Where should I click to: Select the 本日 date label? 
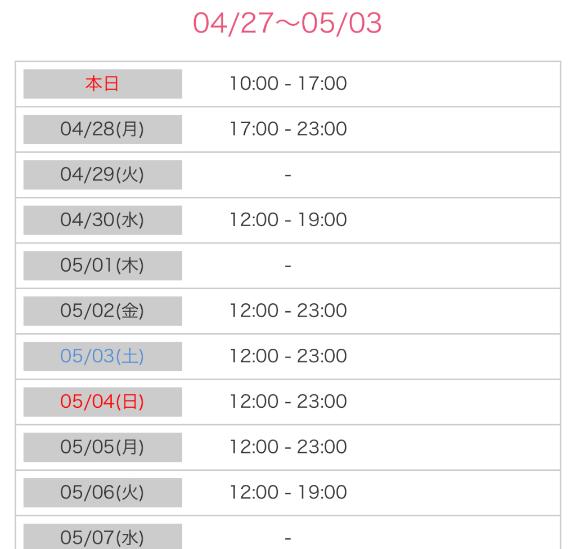pos(102,84)
